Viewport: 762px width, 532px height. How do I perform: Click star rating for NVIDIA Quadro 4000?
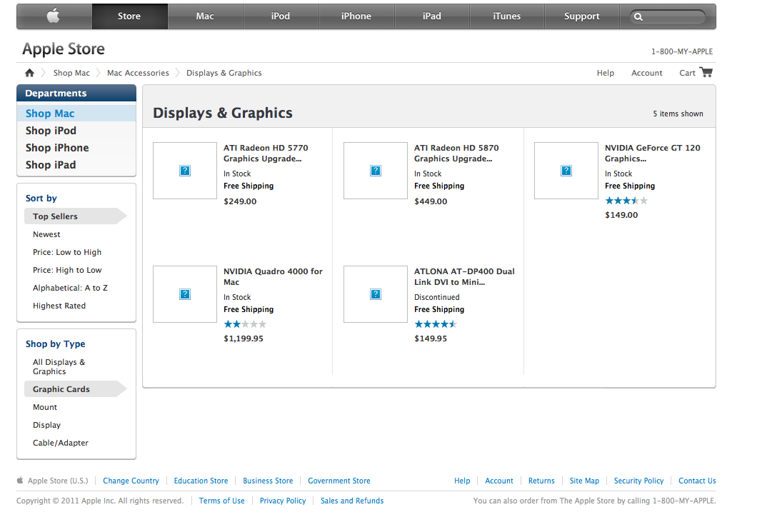245,324
